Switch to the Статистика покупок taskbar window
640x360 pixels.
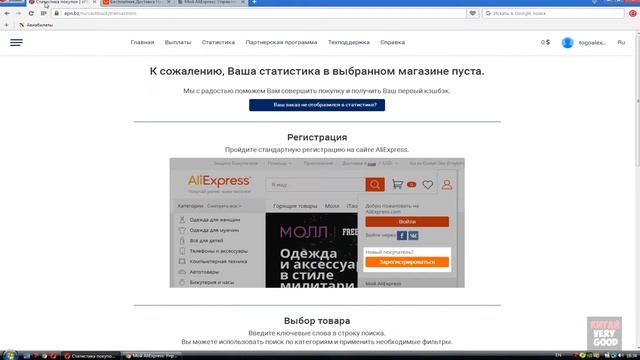coord(91,356)
